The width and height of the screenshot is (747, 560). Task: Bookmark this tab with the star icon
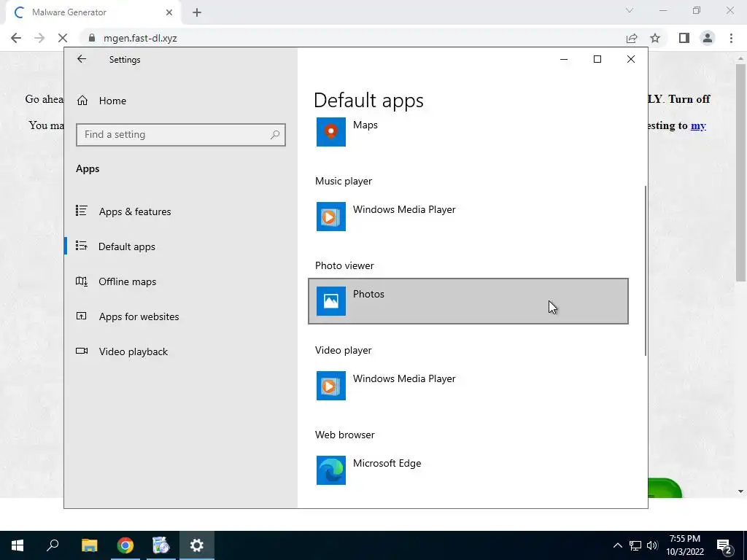point(655,38)
